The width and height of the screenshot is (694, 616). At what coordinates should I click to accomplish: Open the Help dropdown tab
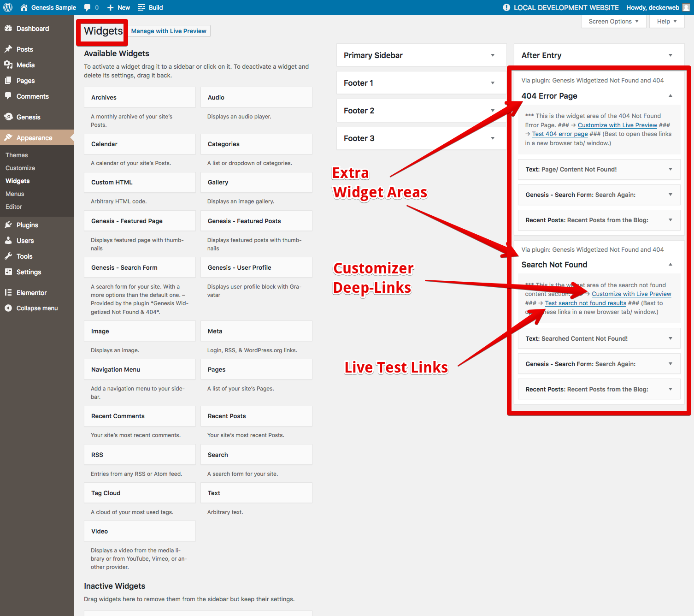(667, 21)
